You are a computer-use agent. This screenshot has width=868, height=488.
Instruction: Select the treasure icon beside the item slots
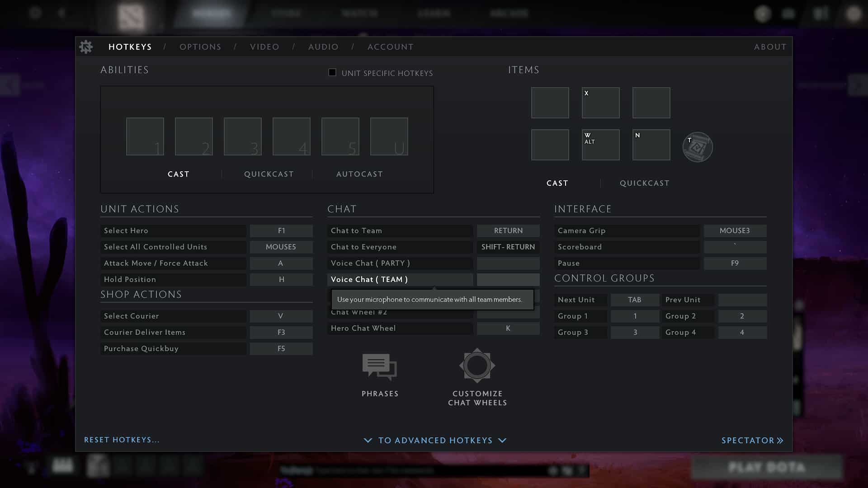[x=697, y=147]
